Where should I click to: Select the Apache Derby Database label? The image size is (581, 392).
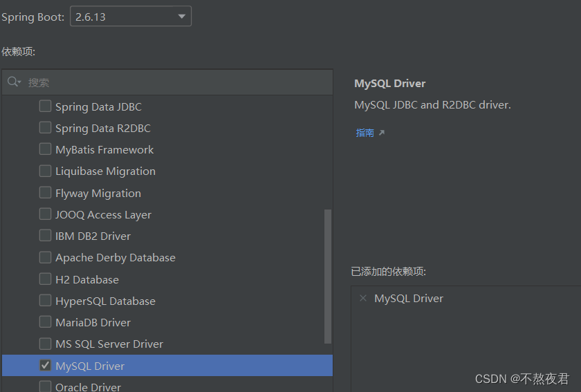tap(116, 258)
